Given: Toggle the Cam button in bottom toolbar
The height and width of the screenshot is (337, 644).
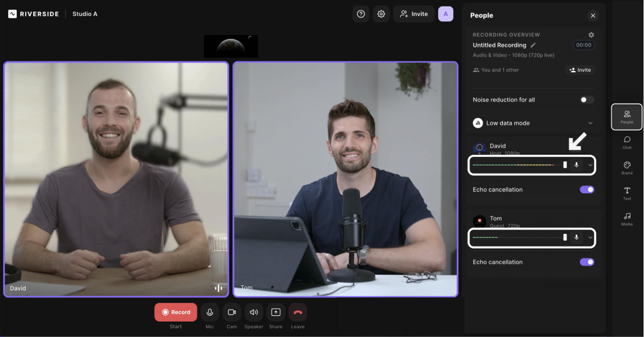Looking at the screenshot, I should [x=232, y=312].
